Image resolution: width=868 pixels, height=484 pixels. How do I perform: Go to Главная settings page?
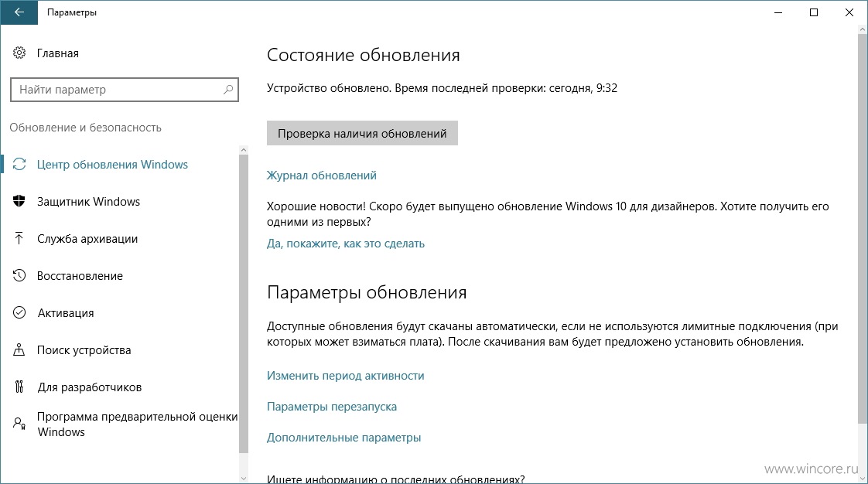(58, 53)
